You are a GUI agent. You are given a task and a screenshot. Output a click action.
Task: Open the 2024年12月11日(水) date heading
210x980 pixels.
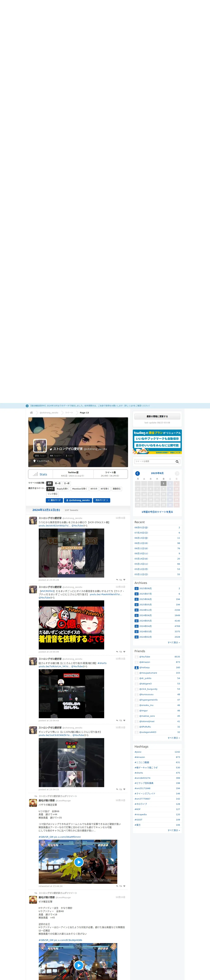(46, 510)
